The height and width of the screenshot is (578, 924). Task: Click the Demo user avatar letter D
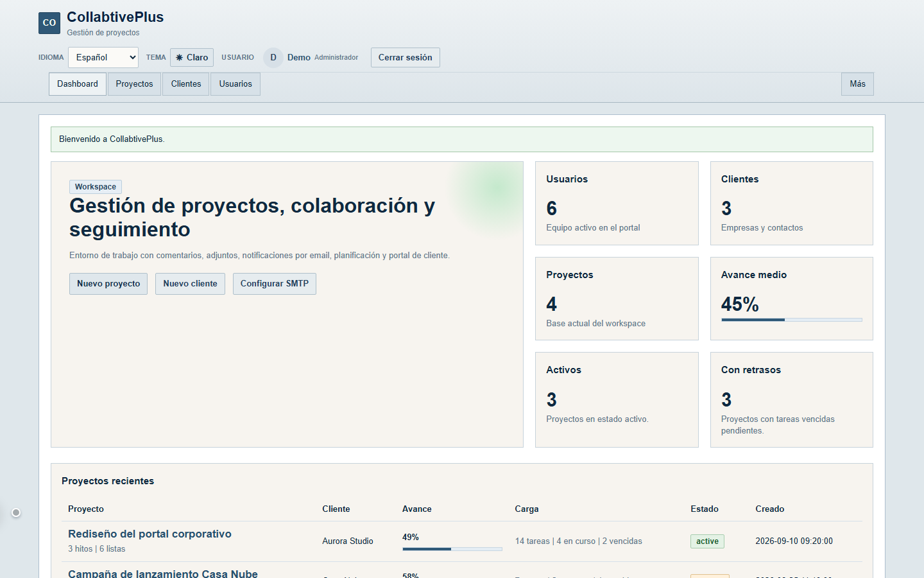pos(273,57)
